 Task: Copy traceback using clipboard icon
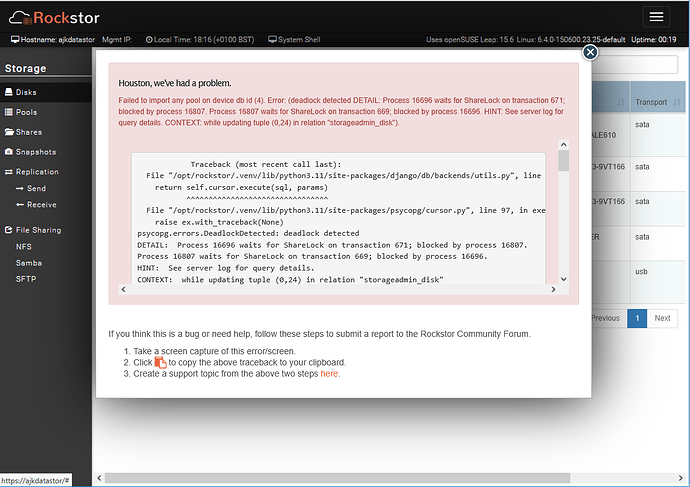[161, 363]
